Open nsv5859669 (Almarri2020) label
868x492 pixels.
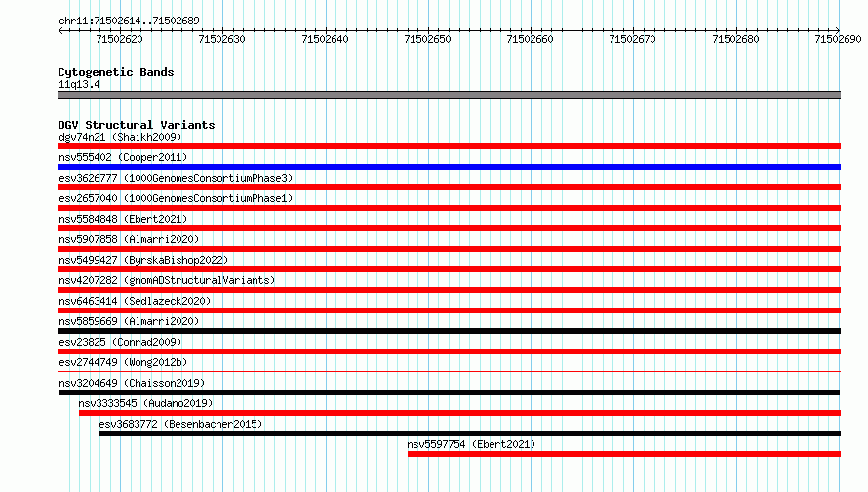pyautogui.click(x=129, y=321)
